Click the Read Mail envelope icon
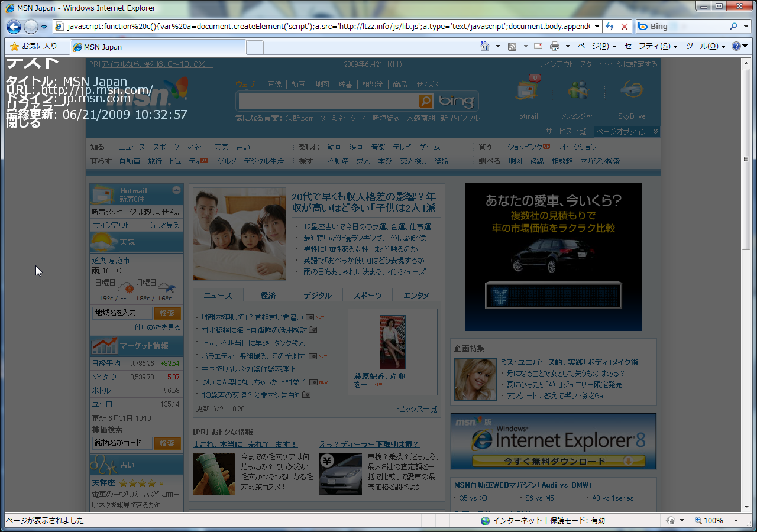The height and width of the screenshot is (532, 757). click(538, 46)
